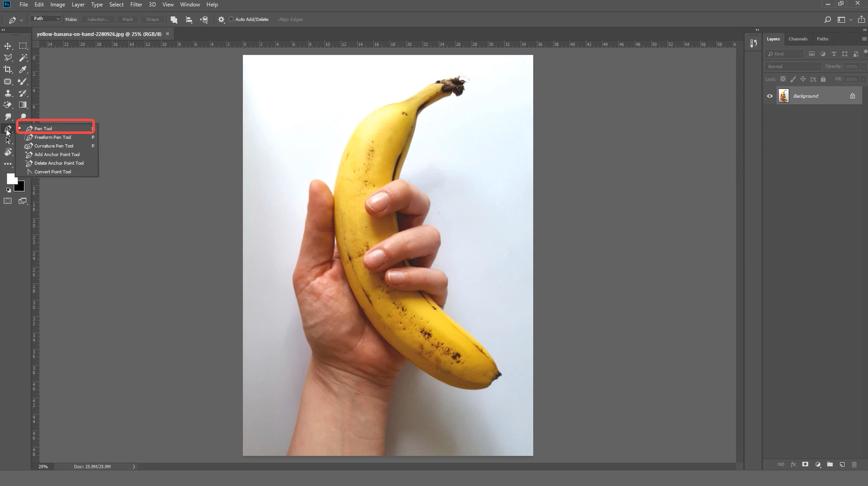
Task: Toggle lock transparent pixels for the layer
Action: point(783,79)
